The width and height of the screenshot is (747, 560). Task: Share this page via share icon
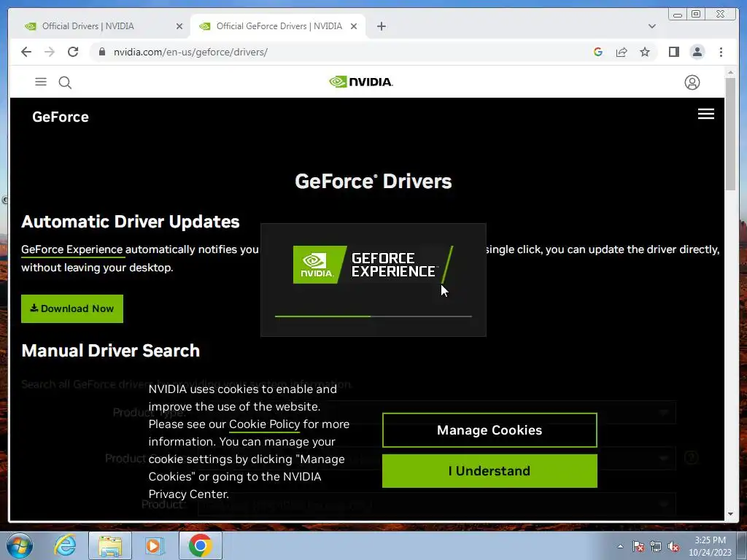point(622,52)
